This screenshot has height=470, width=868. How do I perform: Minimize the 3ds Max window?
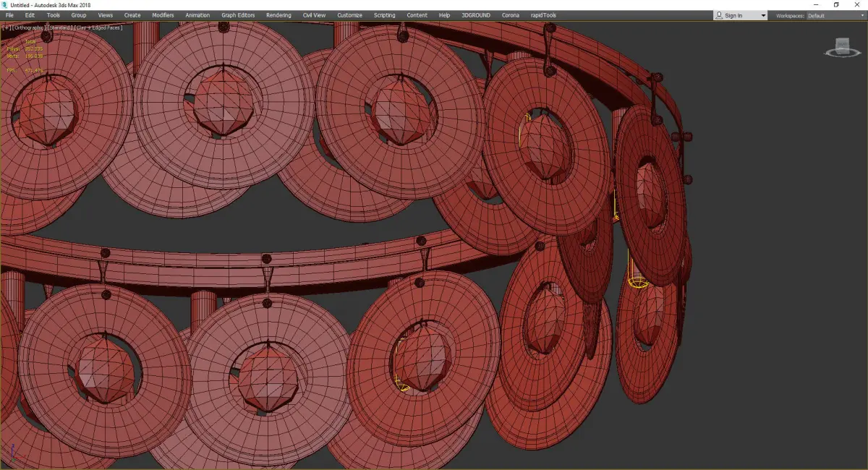tap(817, 4)
